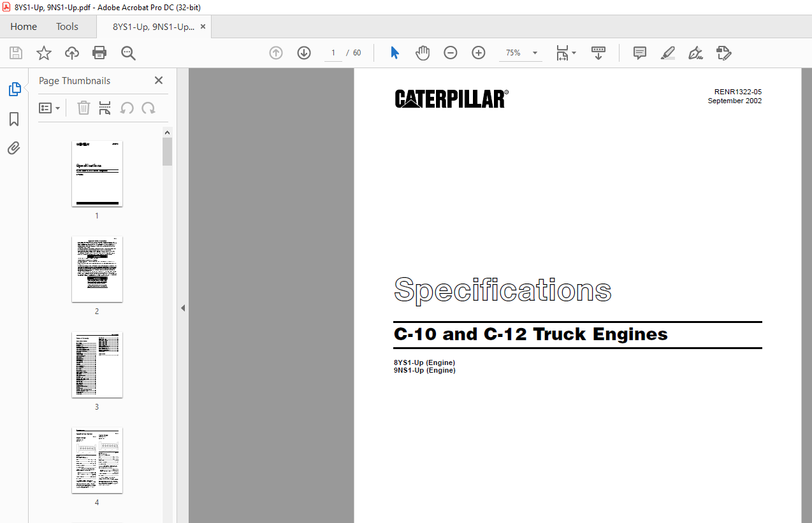812x523 pixels.
Task: Open the Find text magnifier
Action: 129,53
